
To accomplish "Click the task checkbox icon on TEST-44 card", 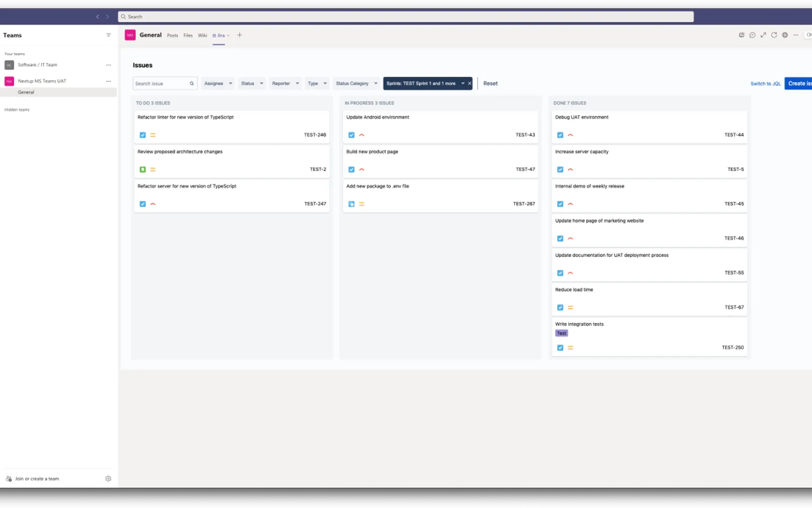I will point(560,135).
